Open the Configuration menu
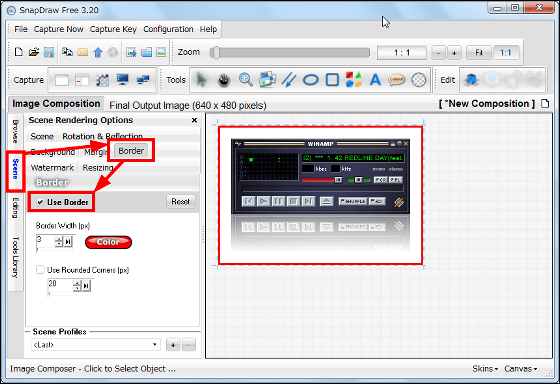Screen dimensions: 560x384 click(168, 29)
